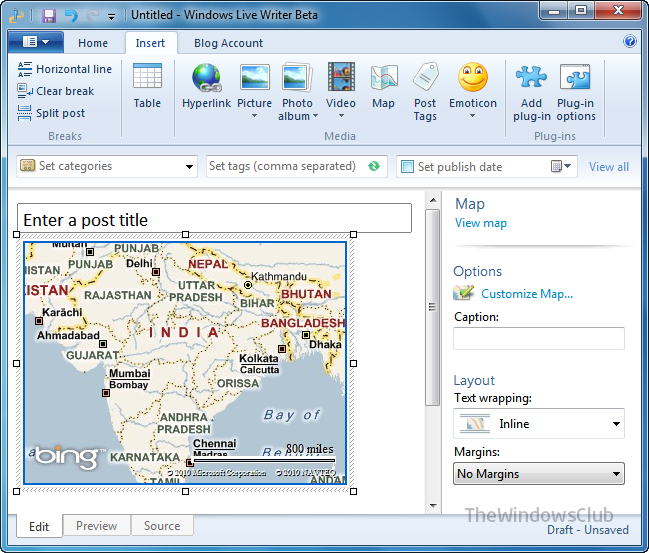Click the Post Tags icon
This screenshot has height=553, width=649.
[425, 77]
